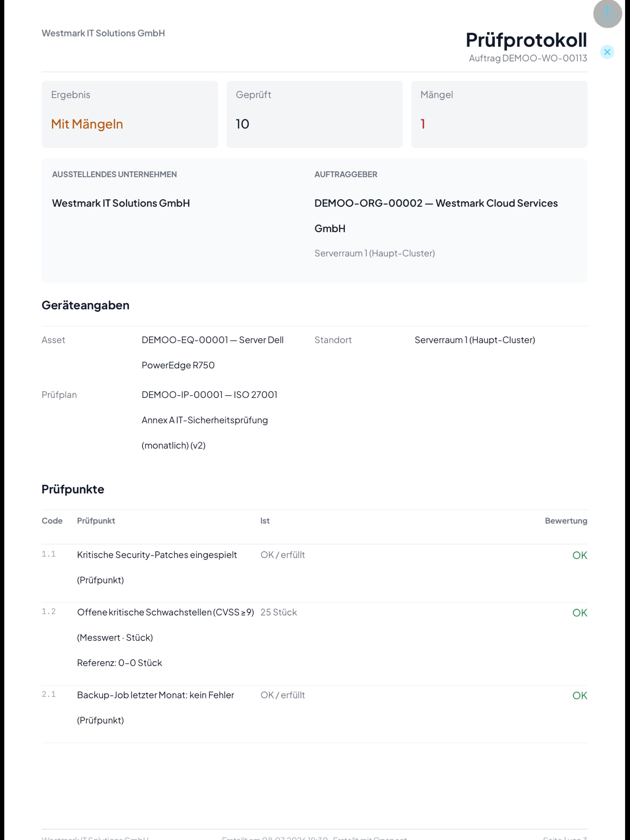Select the AUFTRAGGEBER heading
This screenshot has width=630, height=840.
(x=346, y=175)
